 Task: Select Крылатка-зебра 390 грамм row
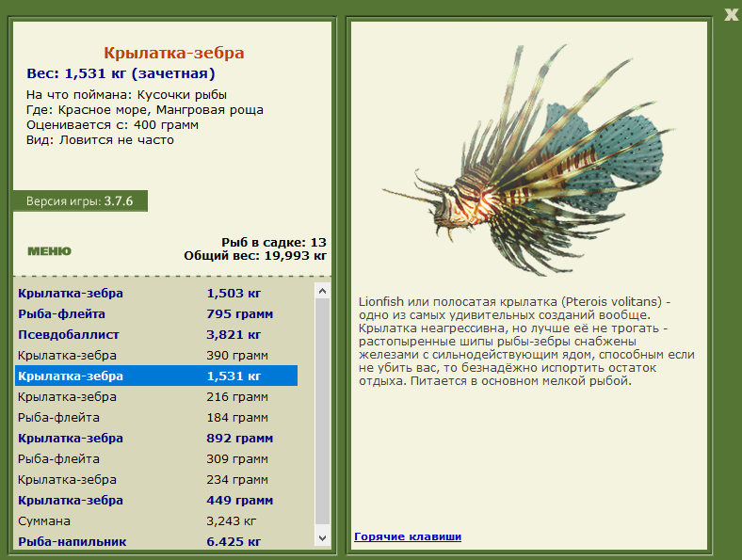[156, 356]
